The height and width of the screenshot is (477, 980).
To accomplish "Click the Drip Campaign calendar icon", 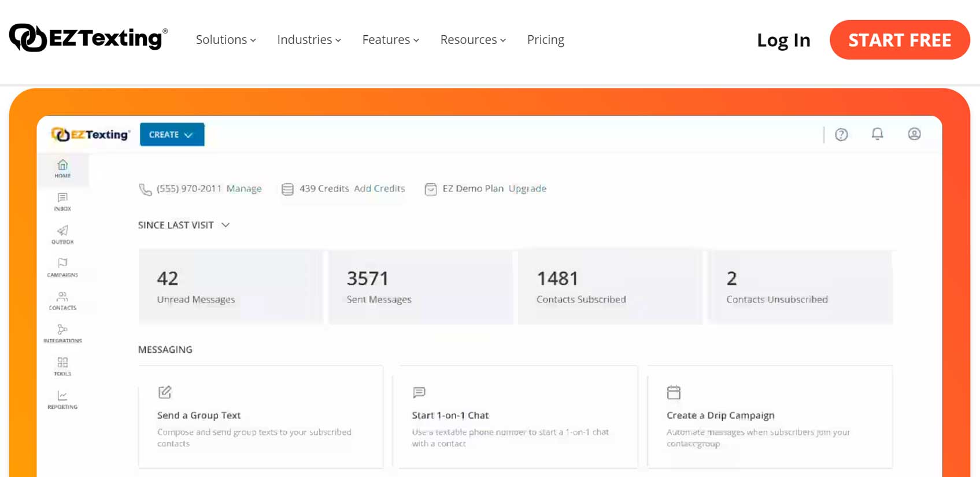I will coord(674,392).
